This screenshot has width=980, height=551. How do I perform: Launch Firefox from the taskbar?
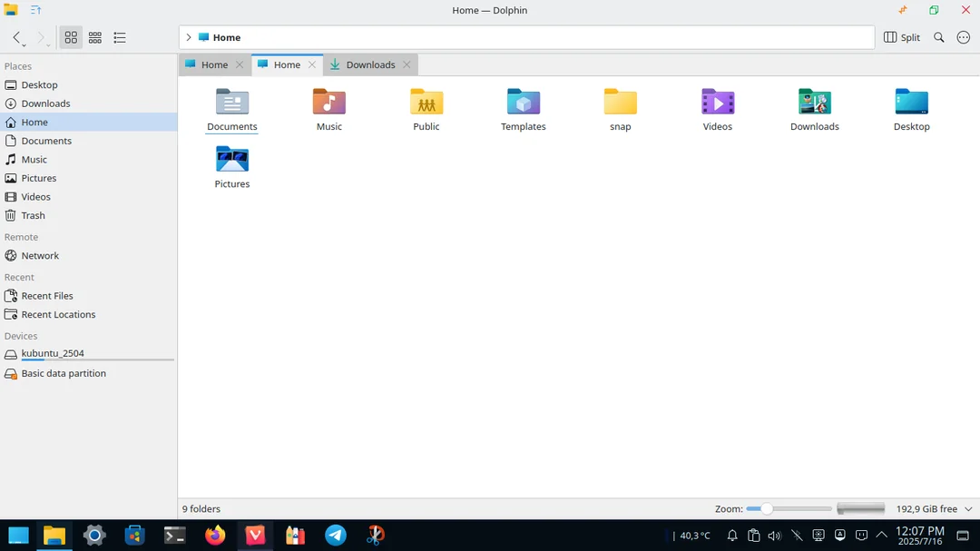tap(215, 536)
